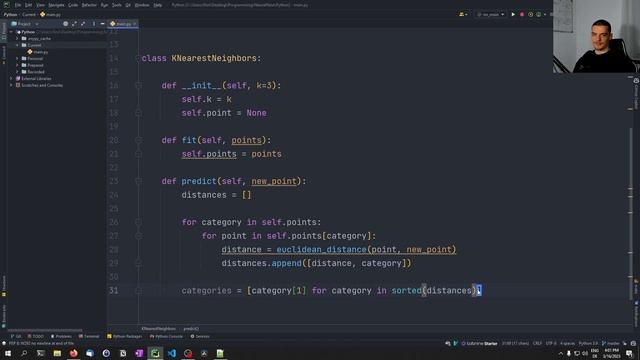This screenshot has width=640, height=360.
Task: Click the select opened file target icon
Action: (x=65, y=24)
